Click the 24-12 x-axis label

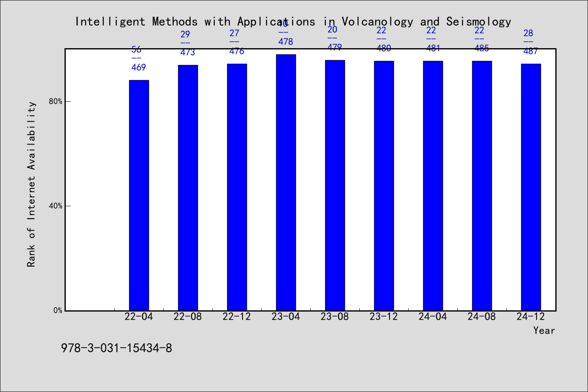point(531,316)
